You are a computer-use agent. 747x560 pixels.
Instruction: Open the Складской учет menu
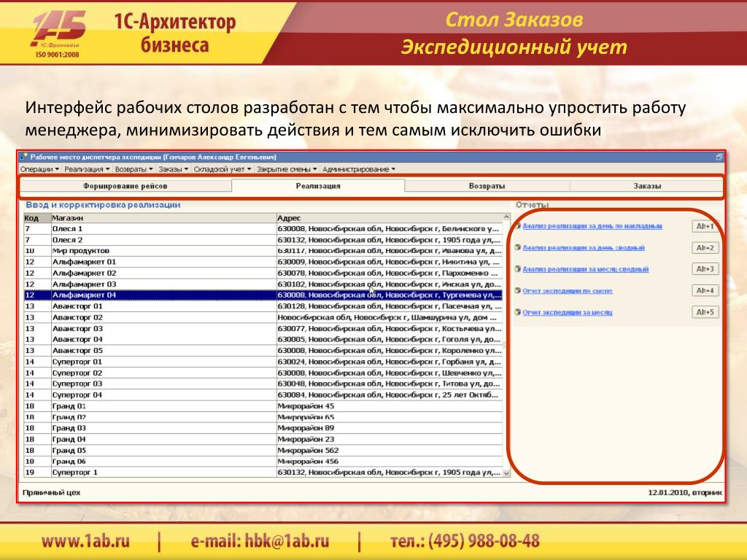(x=222, y=169)
